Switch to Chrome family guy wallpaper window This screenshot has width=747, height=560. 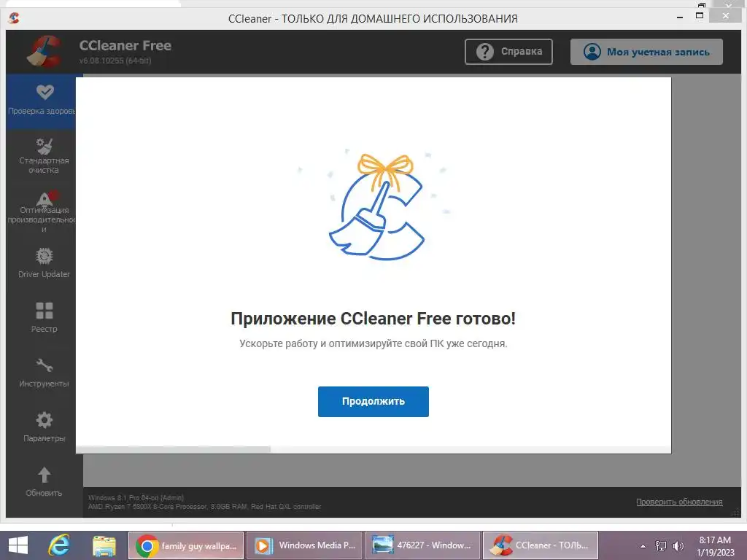pos(186,545)
